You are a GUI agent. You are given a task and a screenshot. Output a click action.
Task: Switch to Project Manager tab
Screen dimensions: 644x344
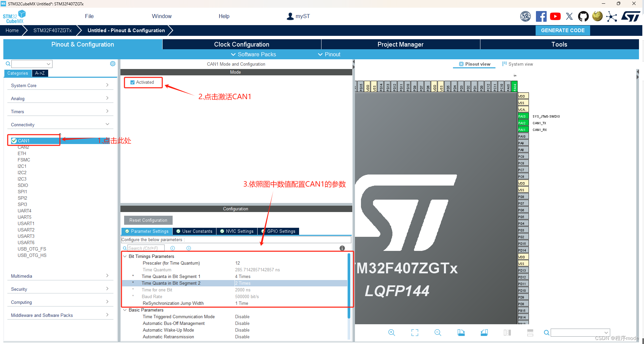coord(400,44)
